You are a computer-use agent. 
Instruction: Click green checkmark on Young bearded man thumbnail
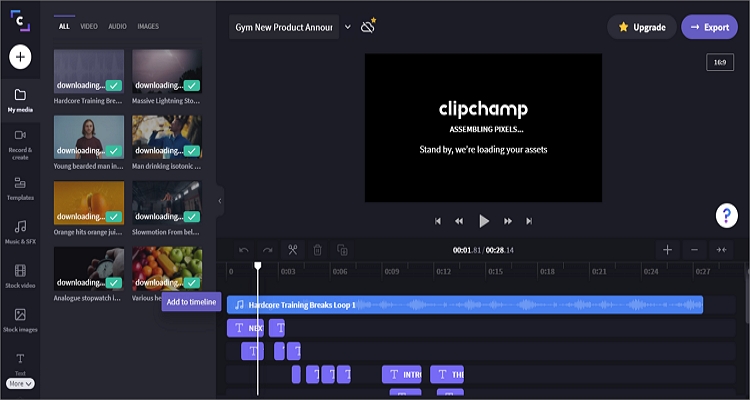pyautogui.click(x=113, y=151)
